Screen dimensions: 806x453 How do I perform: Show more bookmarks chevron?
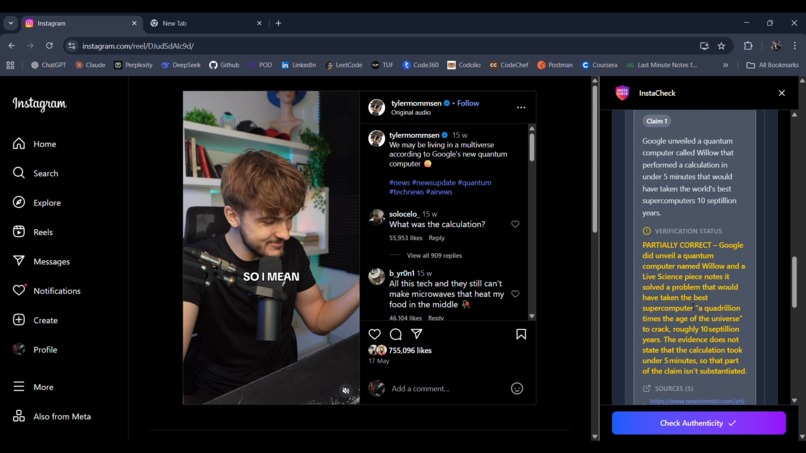725,65
